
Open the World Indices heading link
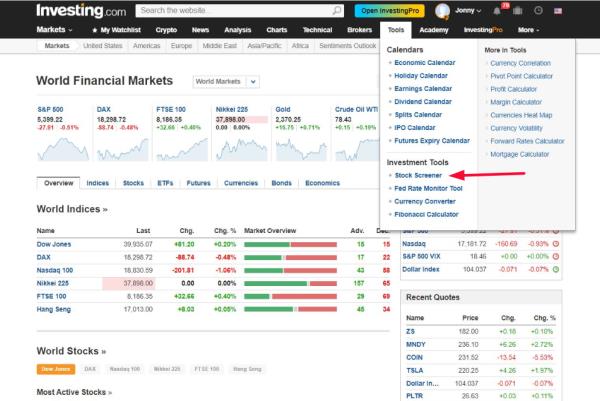tap(72, 209)
